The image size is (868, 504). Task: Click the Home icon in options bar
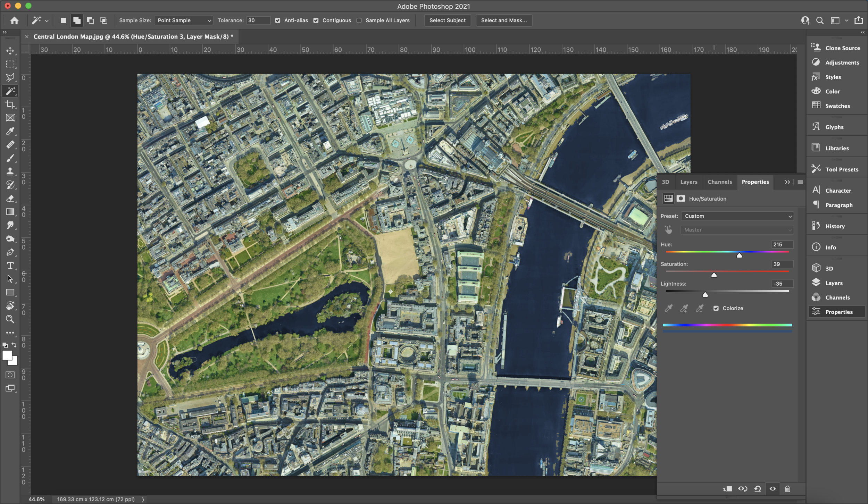[14, 20]
